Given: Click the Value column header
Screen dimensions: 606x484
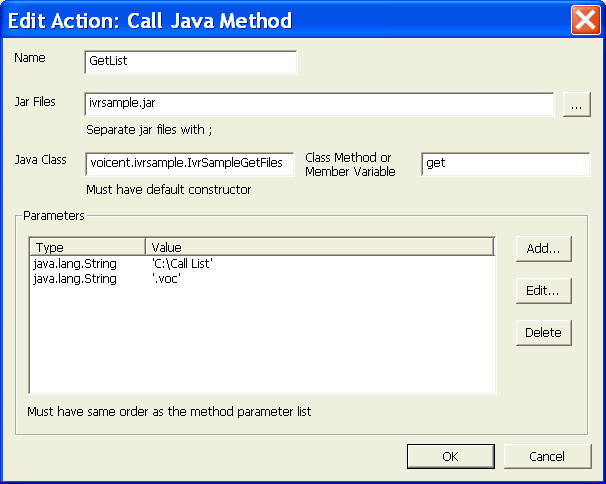Looking at the screenshot, I should pyautogui.click(x=319, y=247).
